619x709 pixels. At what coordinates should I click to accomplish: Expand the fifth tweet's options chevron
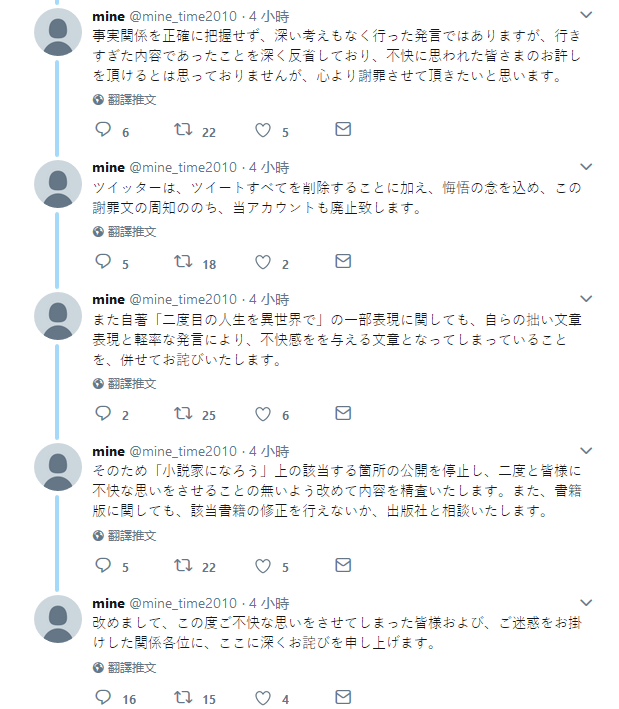tap(586, 603)
